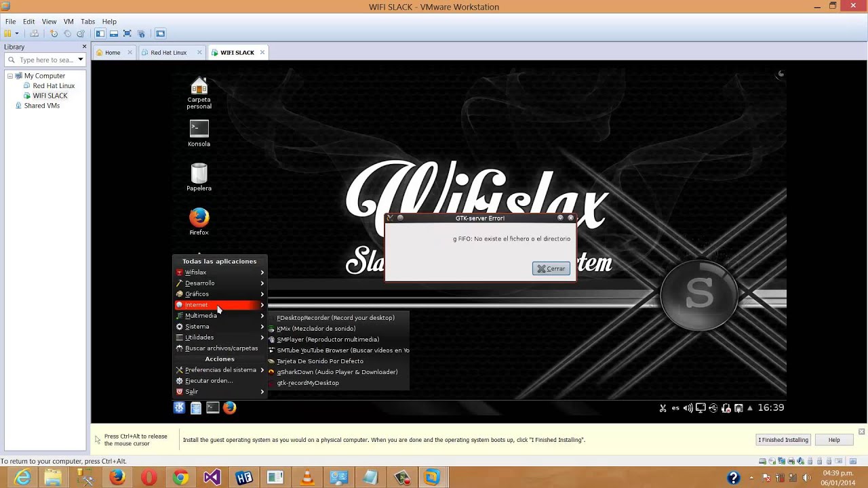Close the WIFI SLACK tab

point(262,52)
